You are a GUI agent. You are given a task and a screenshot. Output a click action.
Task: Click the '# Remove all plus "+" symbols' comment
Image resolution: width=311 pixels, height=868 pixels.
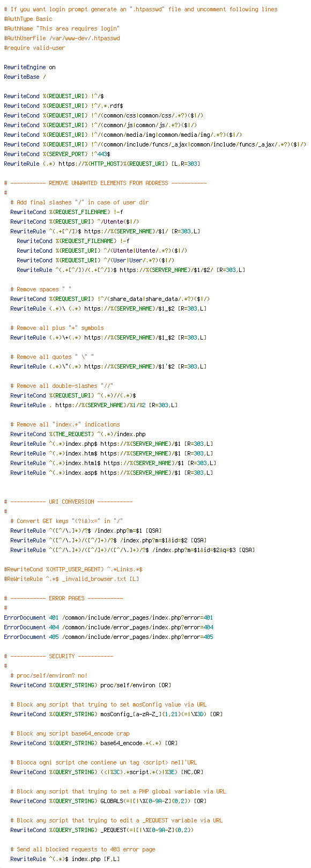pyautogui.click(x=57, y=328)
